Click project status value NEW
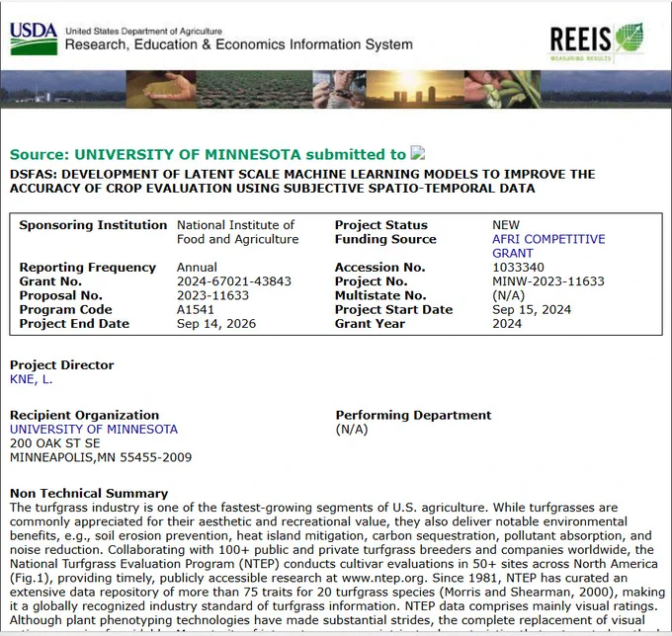Screen dimensions: 672x636 pos(506,225)
